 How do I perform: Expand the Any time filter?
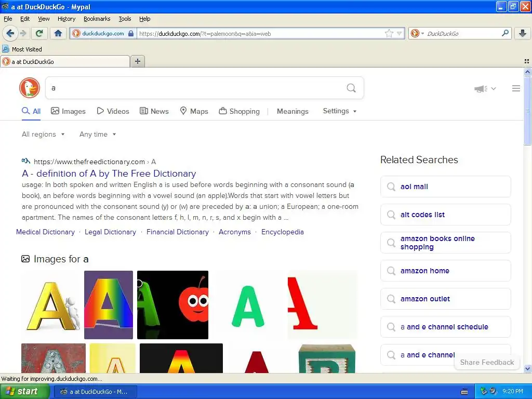pos(98,135)
